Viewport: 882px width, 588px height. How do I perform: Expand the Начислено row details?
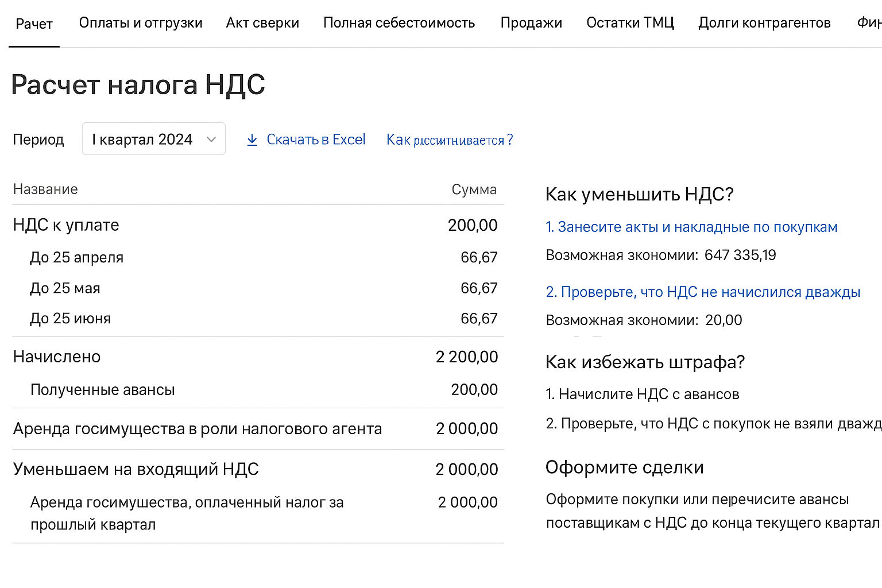click(57, 357)
